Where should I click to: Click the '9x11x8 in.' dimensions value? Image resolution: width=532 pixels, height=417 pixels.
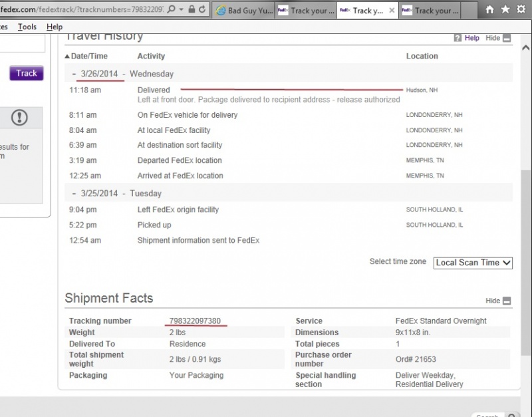(412, 333)
